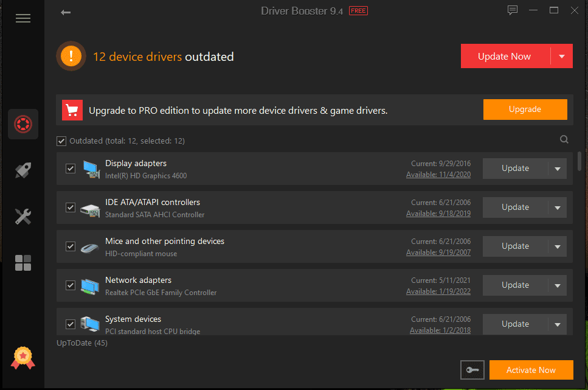Open Available: 9/18/2019 link
The image size is (588, 390).
point(438,214)
